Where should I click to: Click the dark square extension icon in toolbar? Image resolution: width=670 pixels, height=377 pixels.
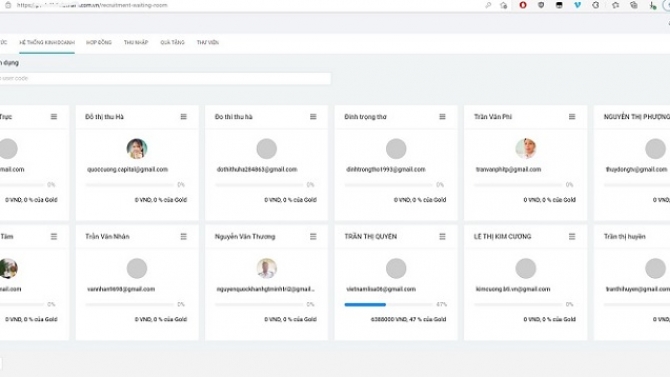pyautogui.click(x=559, y=5)
